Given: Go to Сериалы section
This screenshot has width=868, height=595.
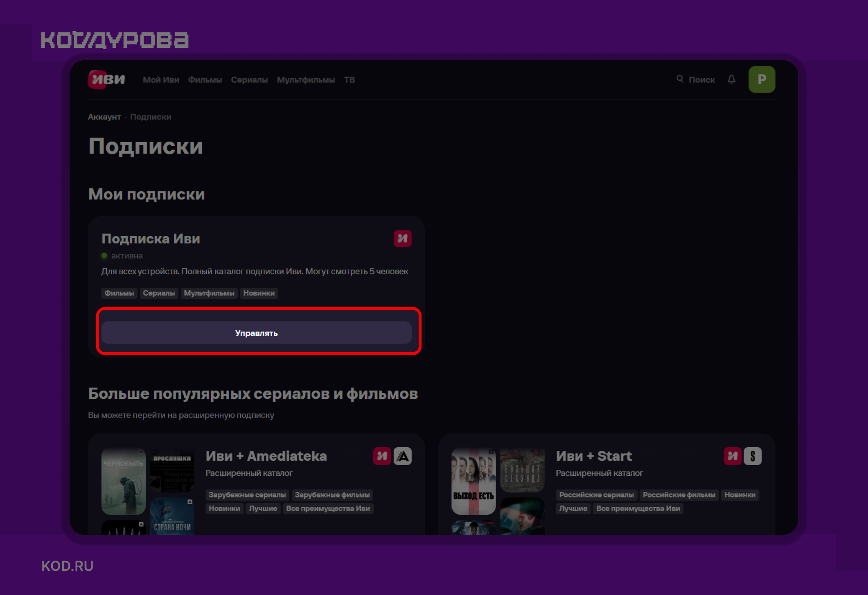Looking at the screenshot, I should point(249,80).
